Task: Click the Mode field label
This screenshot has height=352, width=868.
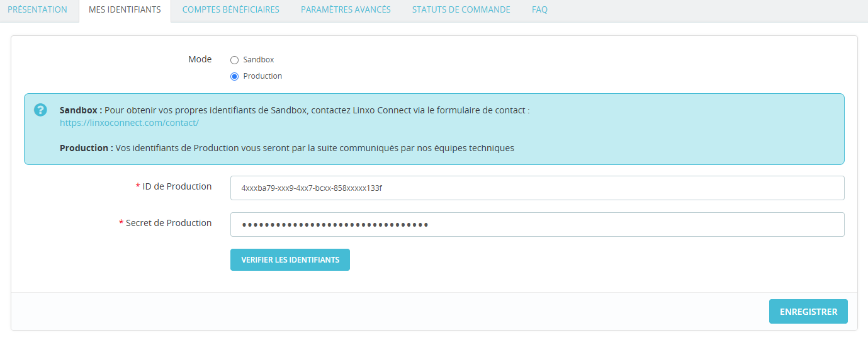Action: coord(200,59)
